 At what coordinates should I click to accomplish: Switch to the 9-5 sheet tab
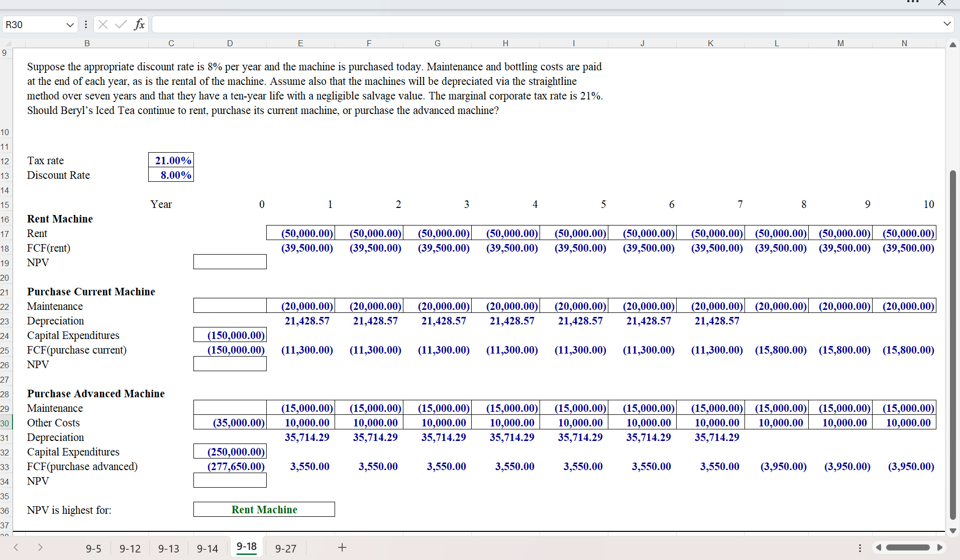(x=93, y=548)
